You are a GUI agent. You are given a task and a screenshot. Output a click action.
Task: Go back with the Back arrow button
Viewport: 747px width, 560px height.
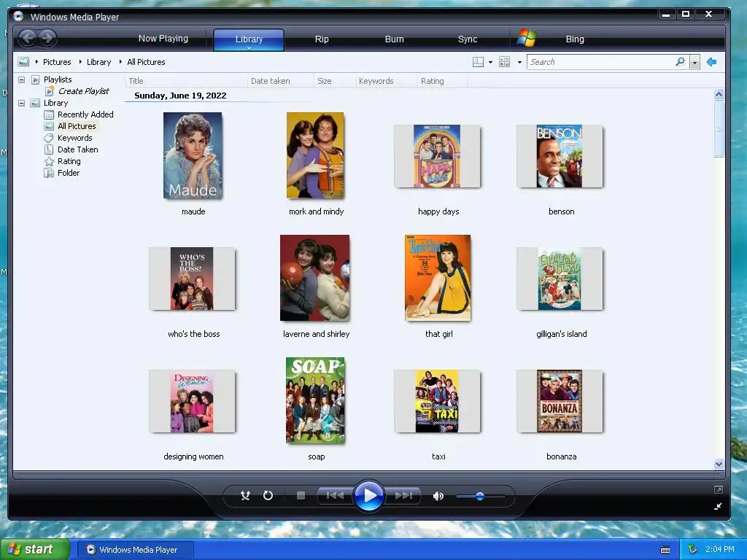click(28, 38)
